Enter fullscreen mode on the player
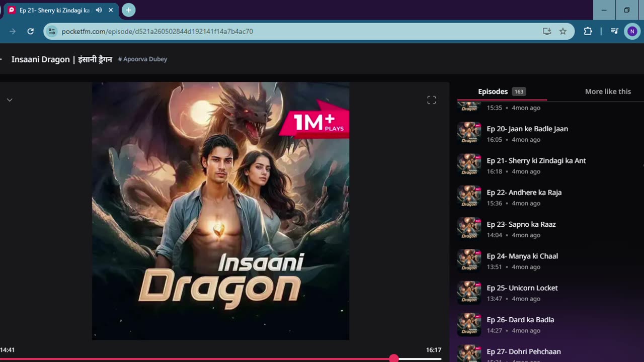Viewport: 644px width, 362px height. [x=431, y=100]
